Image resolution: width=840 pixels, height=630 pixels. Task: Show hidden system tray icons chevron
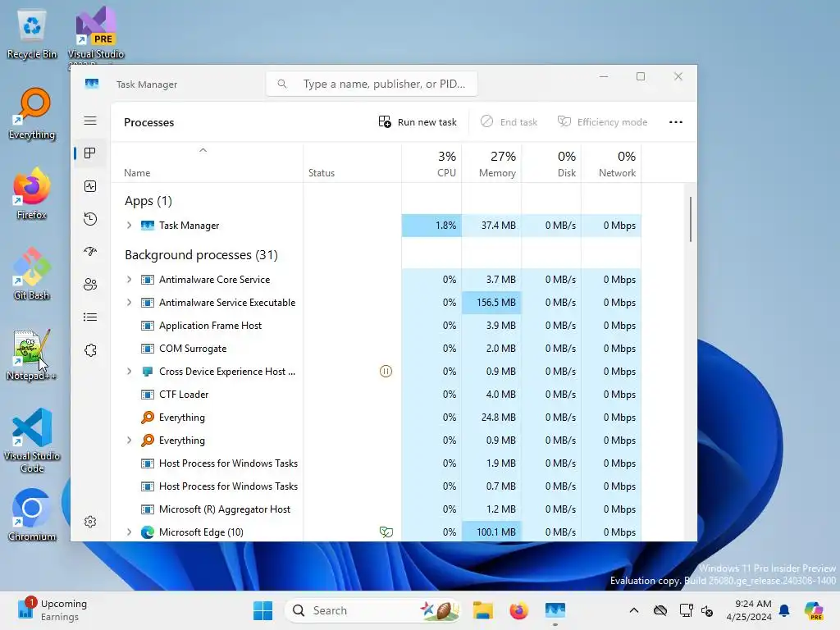pos(634,610)
